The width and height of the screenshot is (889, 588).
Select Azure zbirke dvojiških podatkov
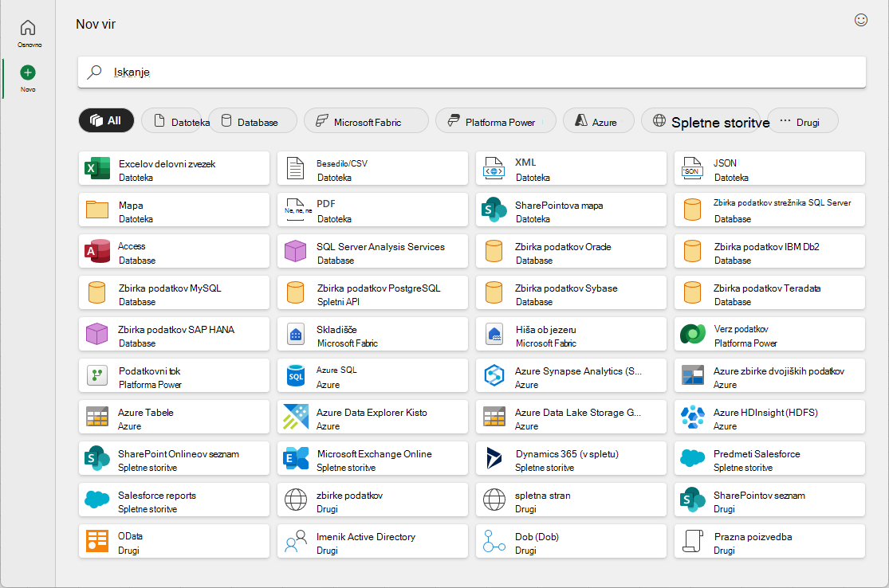coord(769,375)
